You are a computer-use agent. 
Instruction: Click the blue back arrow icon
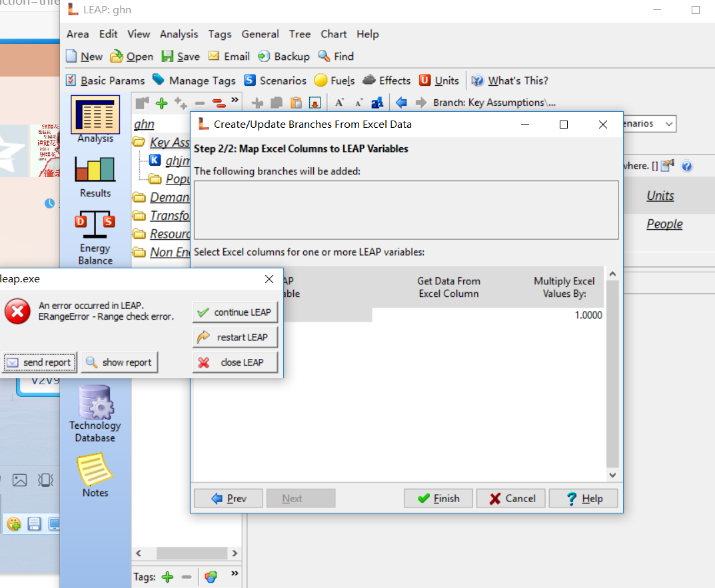401,103
